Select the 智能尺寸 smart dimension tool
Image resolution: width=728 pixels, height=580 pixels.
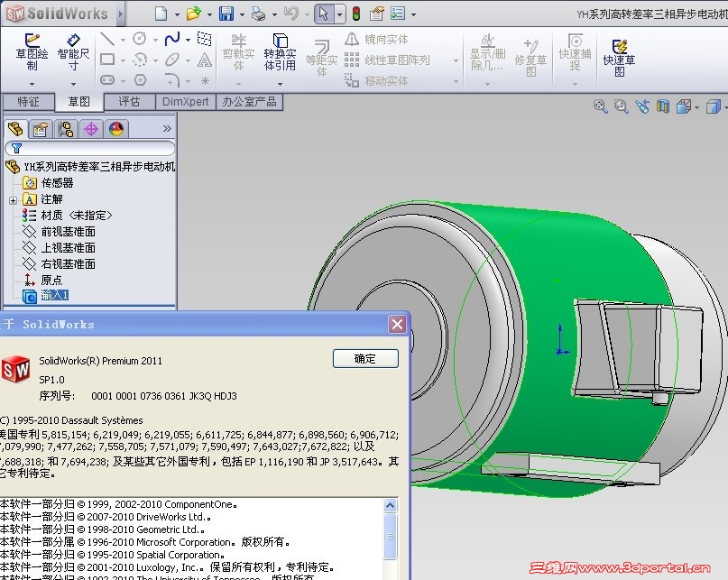click(73, 51)
